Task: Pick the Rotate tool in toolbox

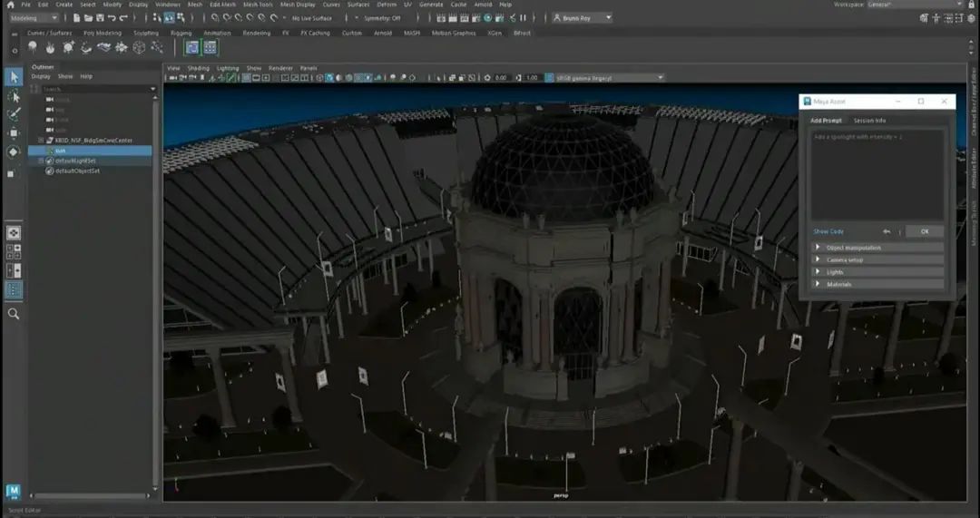Action: 14,152
